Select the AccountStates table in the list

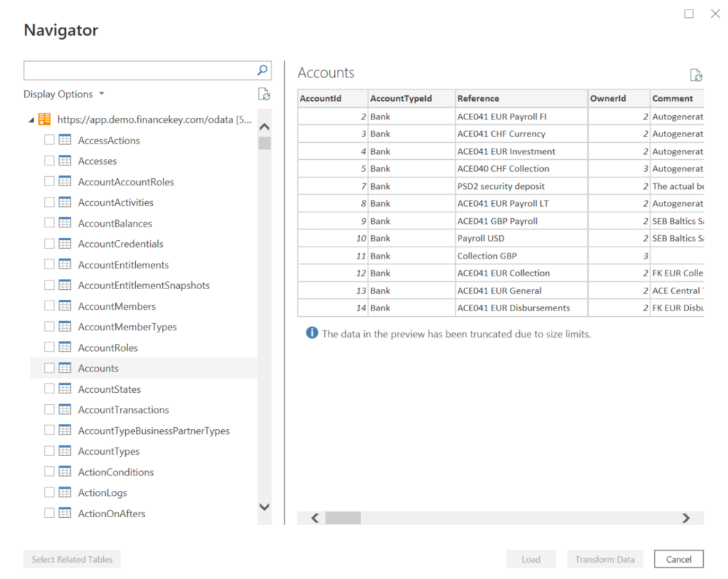coord(109,389)
